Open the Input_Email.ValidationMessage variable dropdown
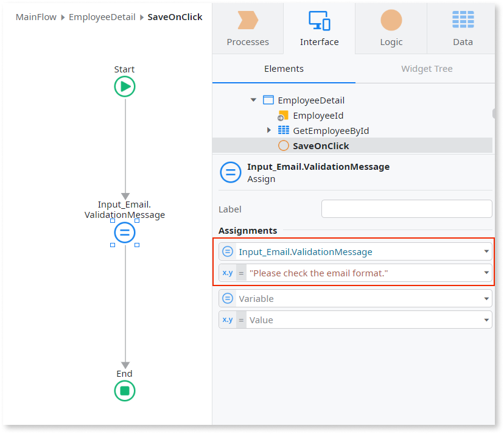The width and height of the screenshot is (504, 434). (x=486, y=251)
